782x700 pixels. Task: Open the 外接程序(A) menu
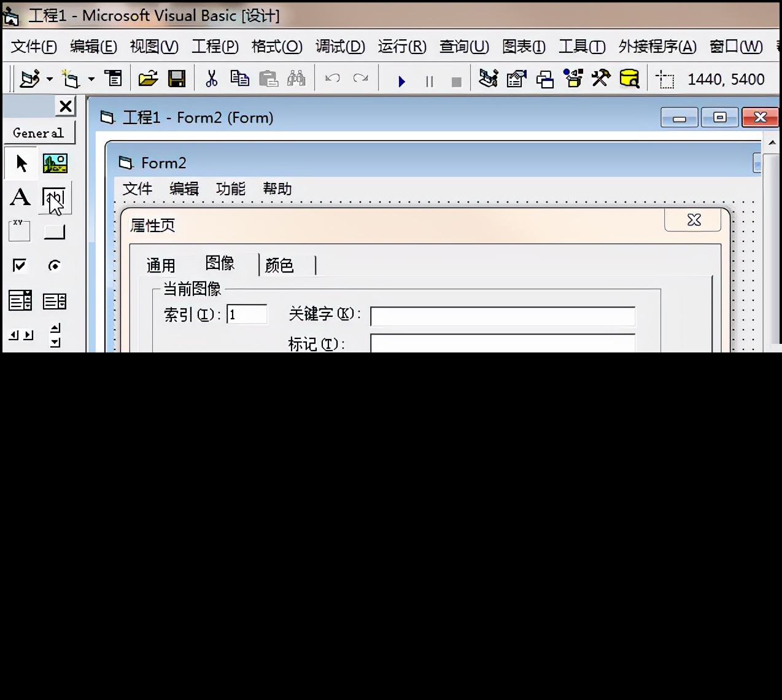(x=657, y=47)
